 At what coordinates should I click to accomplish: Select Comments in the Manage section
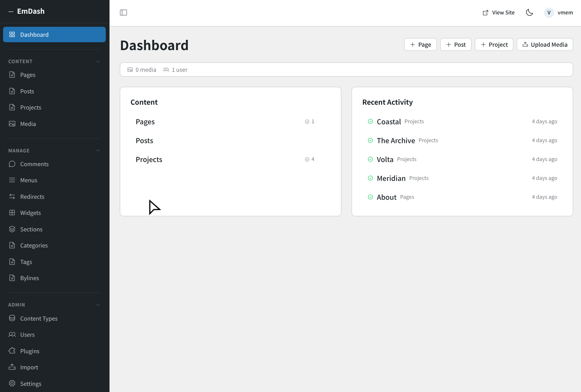[54, 164]
